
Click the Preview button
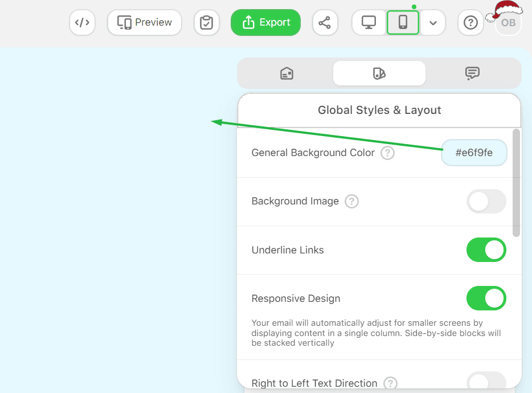click(x=144, y=22)
